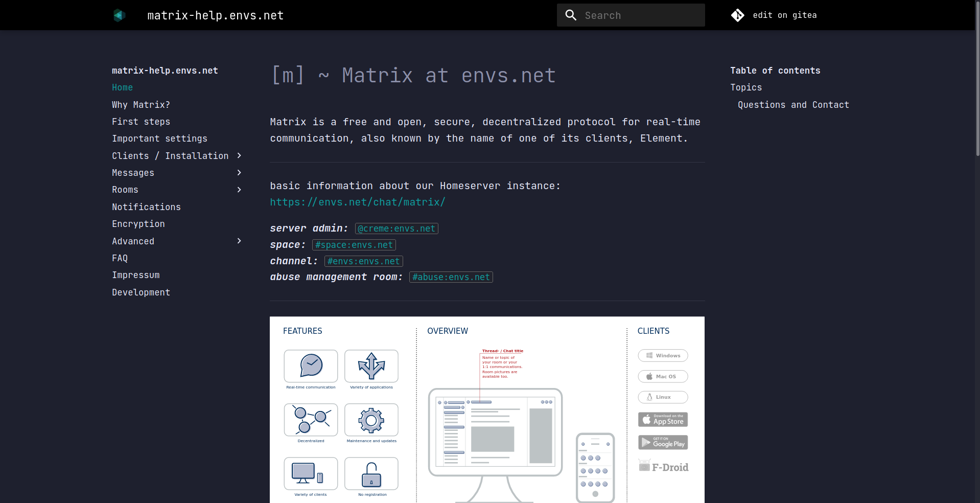The height and width of the screenshot is (503, 980).
Task: Click the #abuse:envs.net room link
Action: [450, 277]
